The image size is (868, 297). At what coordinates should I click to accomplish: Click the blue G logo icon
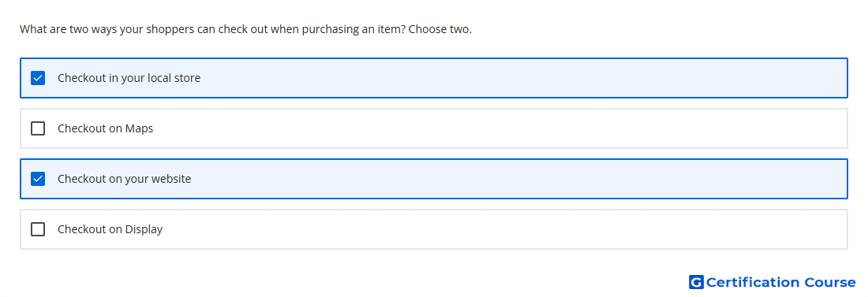click(x=696, y=282)
